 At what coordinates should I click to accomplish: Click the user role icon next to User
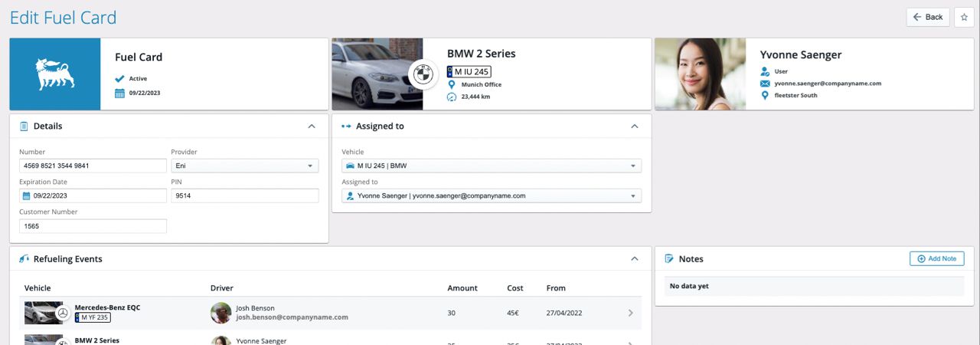point(765,71)
